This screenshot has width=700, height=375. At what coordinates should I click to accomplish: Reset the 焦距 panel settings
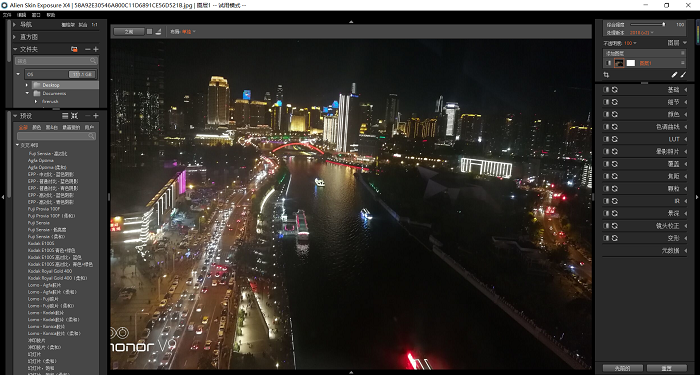pos(615,176)
